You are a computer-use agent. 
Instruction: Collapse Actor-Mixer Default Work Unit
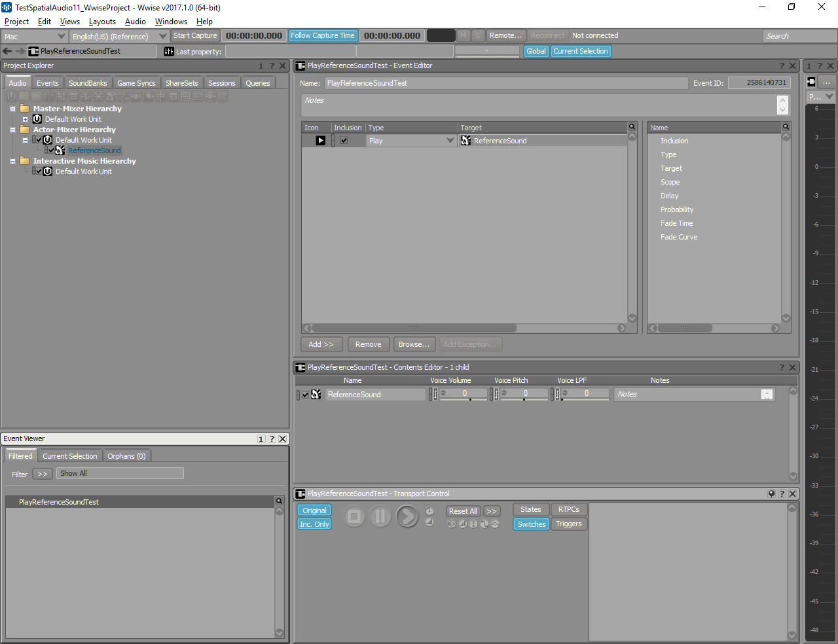coord(25,140)
